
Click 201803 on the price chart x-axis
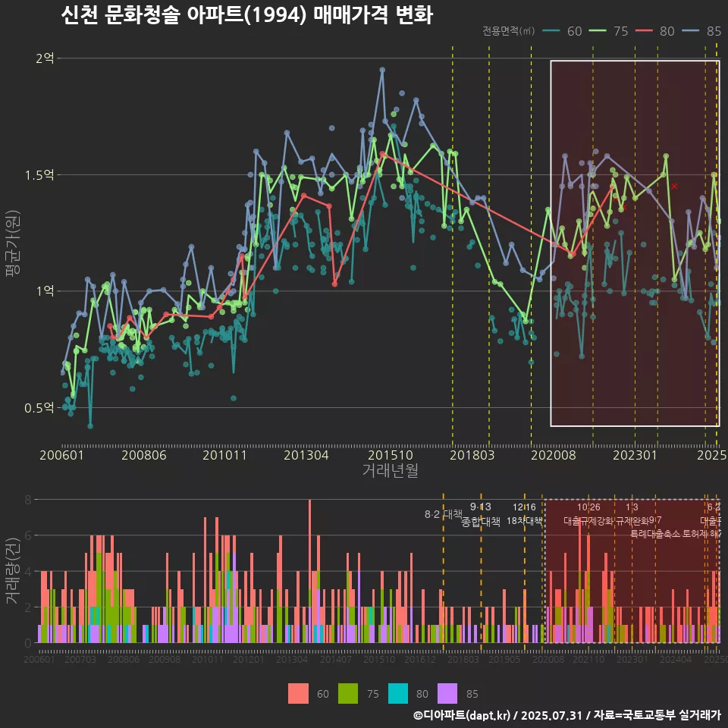tap(472, 455)
